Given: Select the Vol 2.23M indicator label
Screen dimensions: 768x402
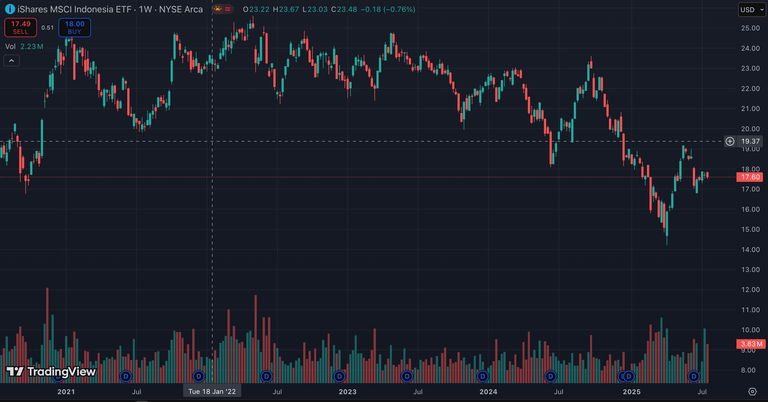Looking at the screenshot, I should coord(24,46).
